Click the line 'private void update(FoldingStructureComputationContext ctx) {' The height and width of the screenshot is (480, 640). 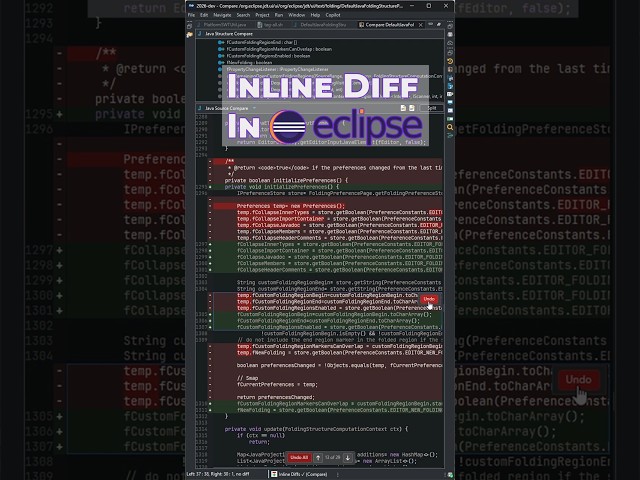(x=316, y=429)
